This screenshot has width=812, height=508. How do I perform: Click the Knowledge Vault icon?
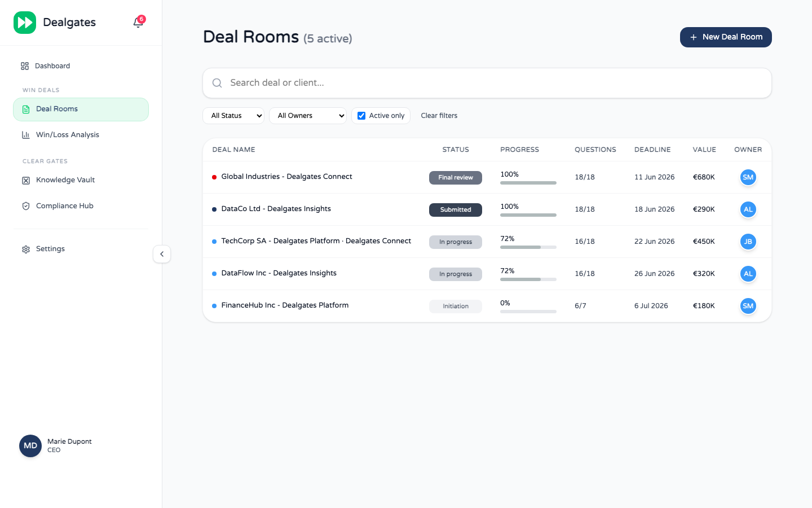click(26, 181)
